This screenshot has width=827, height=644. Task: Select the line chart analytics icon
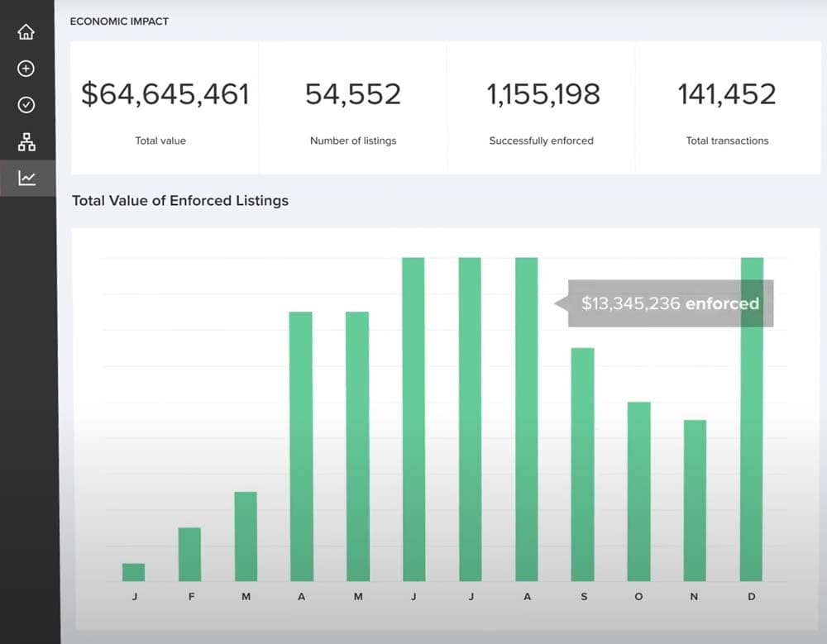[x=26, y=178]
